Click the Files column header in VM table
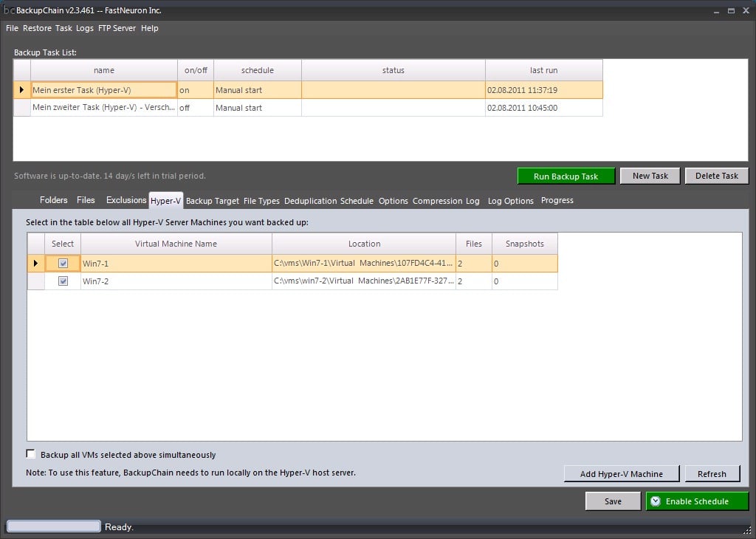This screenshot has width=756, height=539. tap(474, 244)
